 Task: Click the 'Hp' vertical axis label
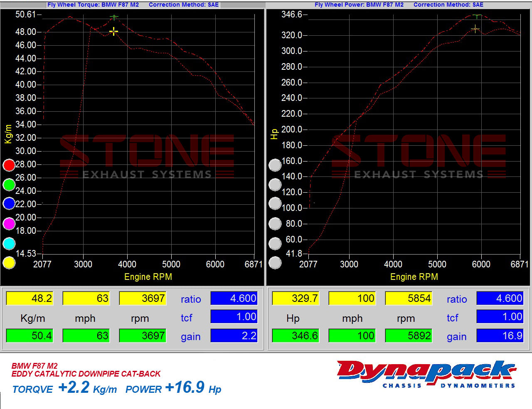(x=274, y=134)
